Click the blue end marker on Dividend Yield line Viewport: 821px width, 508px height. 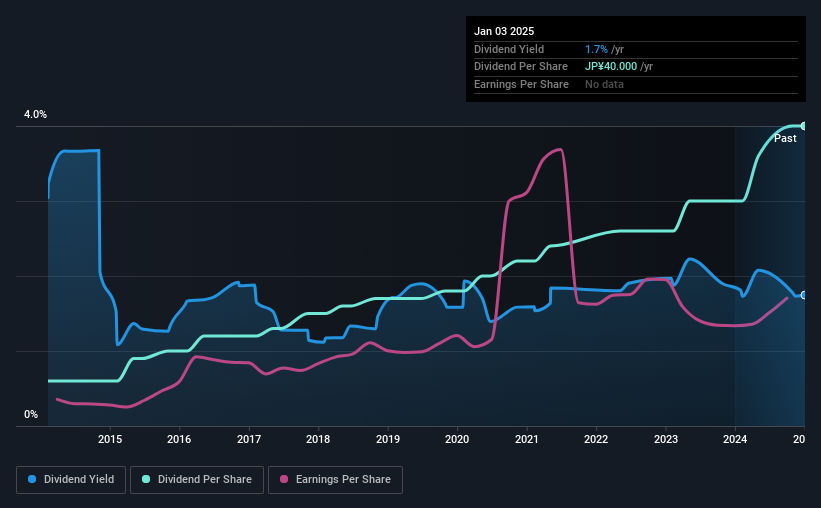[804, 295]
